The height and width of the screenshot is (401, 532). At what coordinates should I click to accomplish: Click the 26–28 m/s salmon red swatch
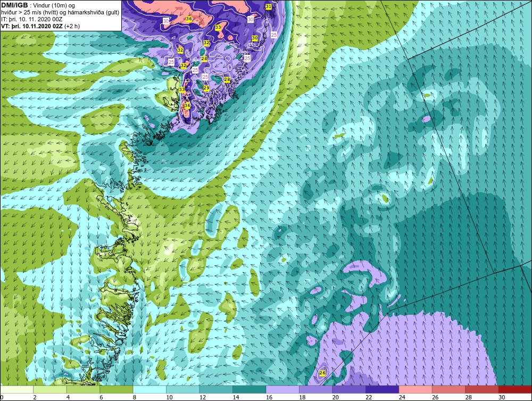click(x=449, y=389)
